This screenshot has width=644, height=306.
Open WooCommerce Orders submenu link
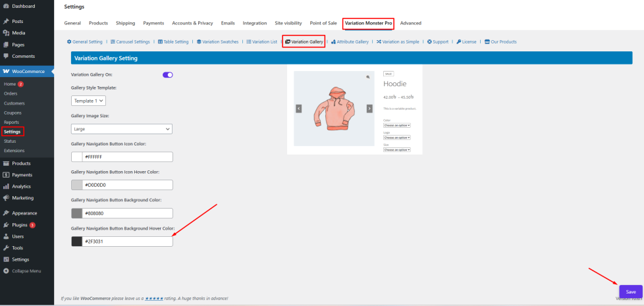click(11, 93)
